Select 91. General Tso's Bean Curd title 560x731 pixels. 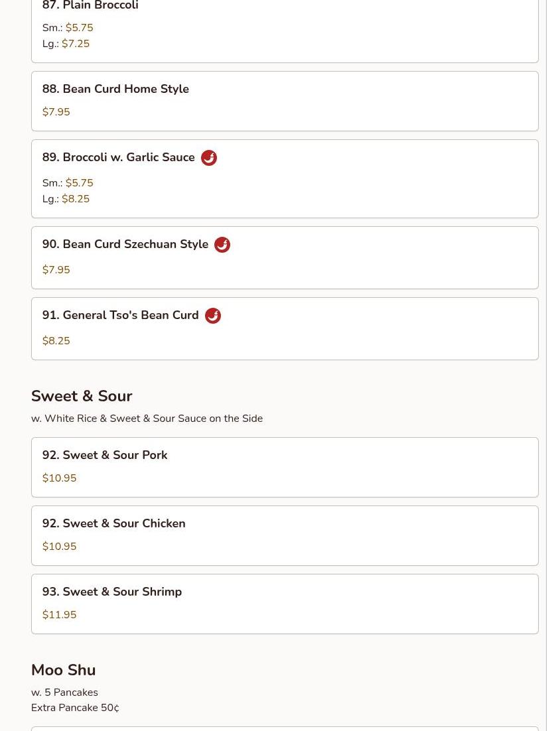click(120, 315)
